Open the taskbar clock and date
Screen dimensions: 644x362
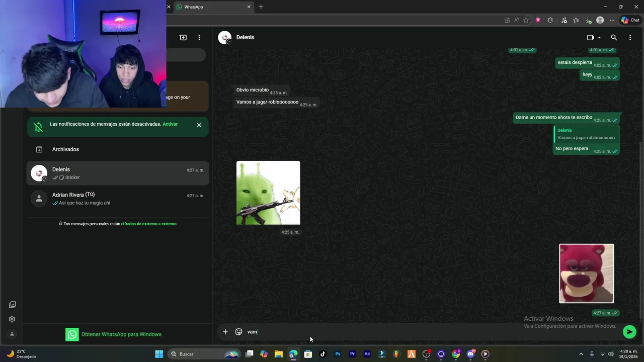[629, 354]
